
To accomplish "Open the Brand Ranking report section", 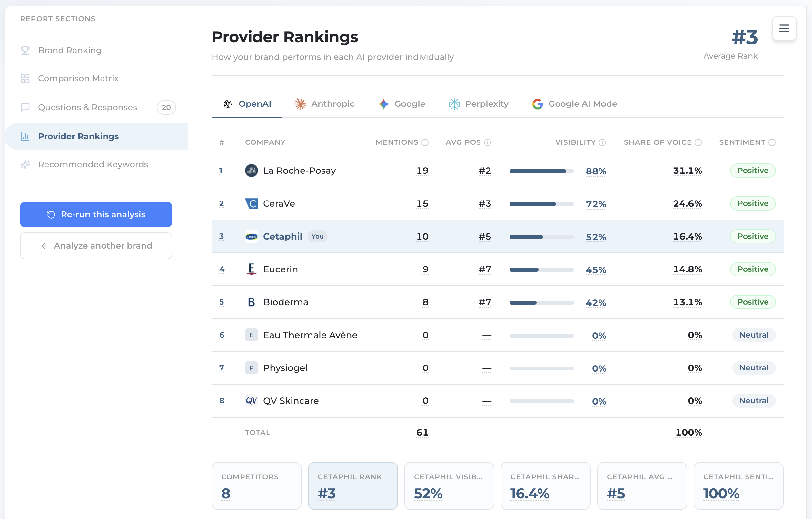I will tap(96, 51).
